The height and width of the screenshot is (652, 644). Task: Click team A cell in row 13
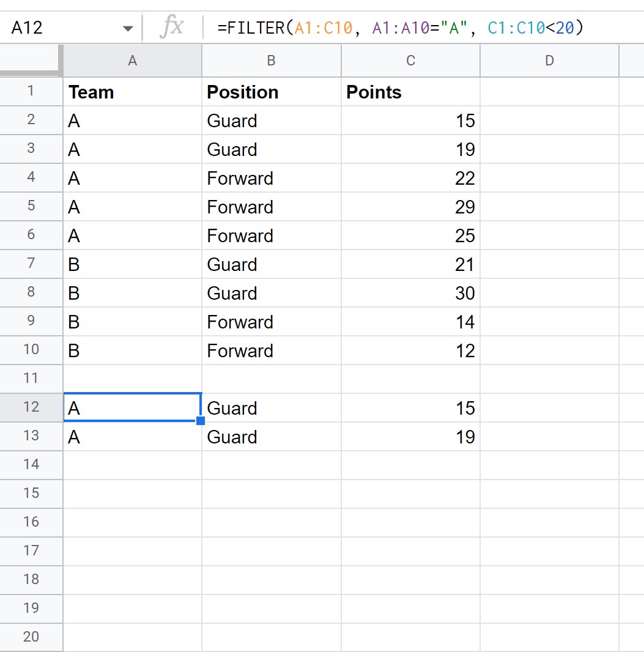tap(132, 437)
